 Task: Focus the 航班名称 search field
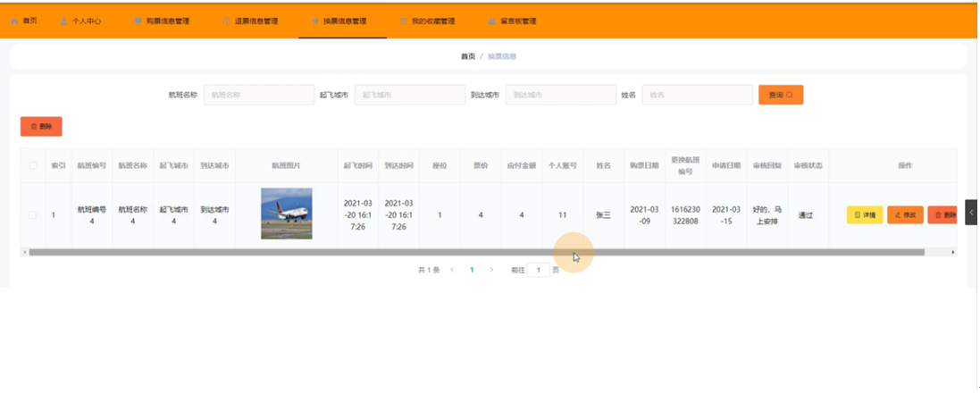(259, 95)
